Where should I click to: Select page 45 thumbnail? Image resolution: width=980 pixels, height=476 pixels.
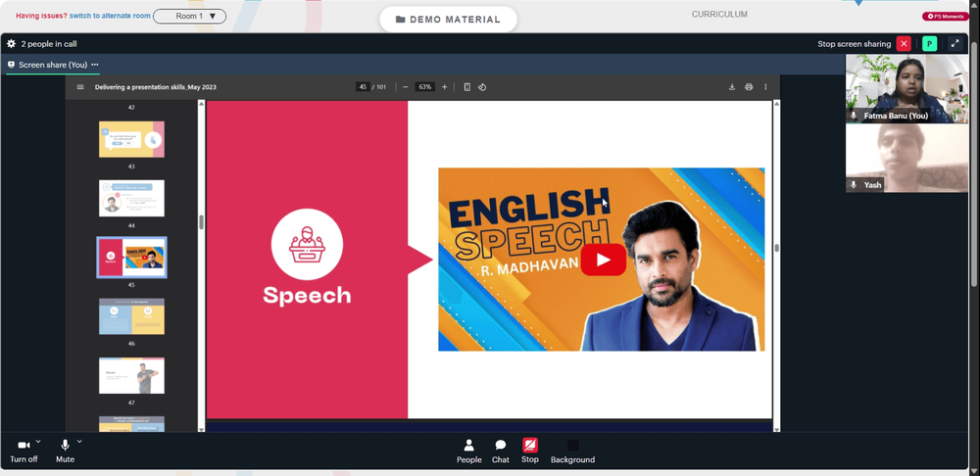(132, 258)
